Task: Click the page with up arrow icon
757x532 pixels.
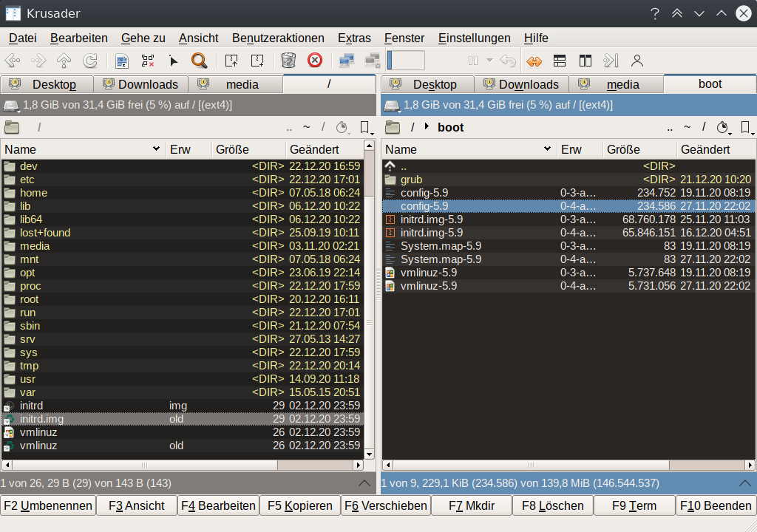Action: 231,61
